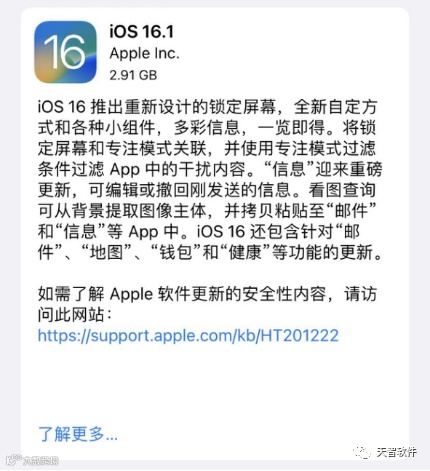Viewport: 430px width, 471px height.
Task: Click the 2.91 GB size label
Action: 133,75
